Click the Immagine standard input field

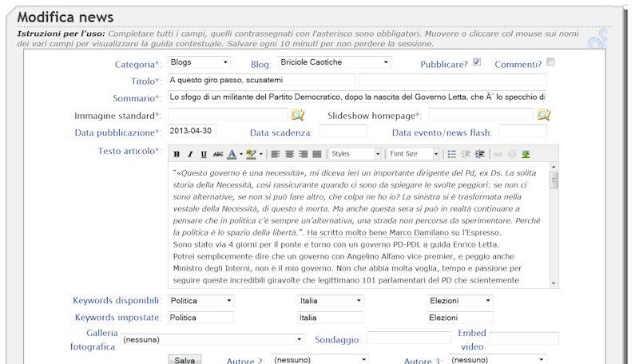click(228, 114)
